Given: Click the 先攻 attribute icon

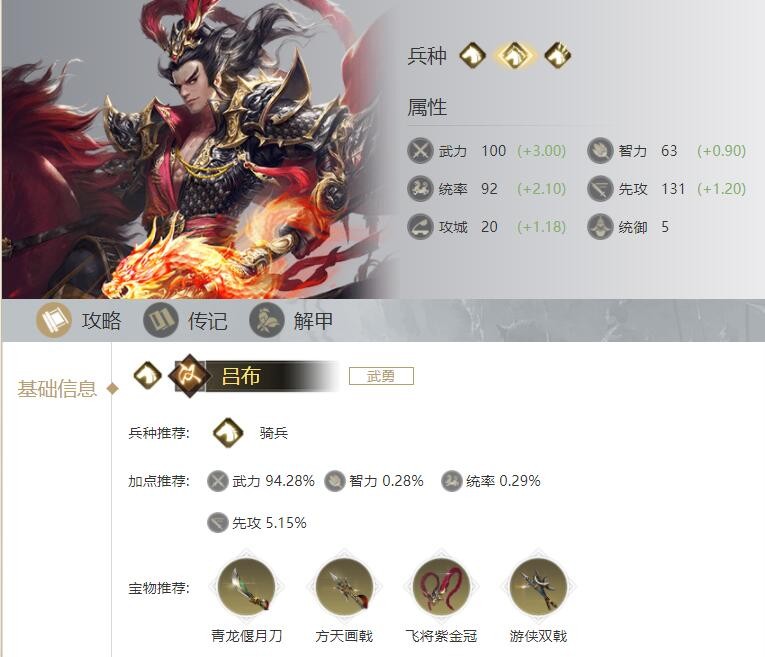Looking at the screenshot, I should pos(600,188).
